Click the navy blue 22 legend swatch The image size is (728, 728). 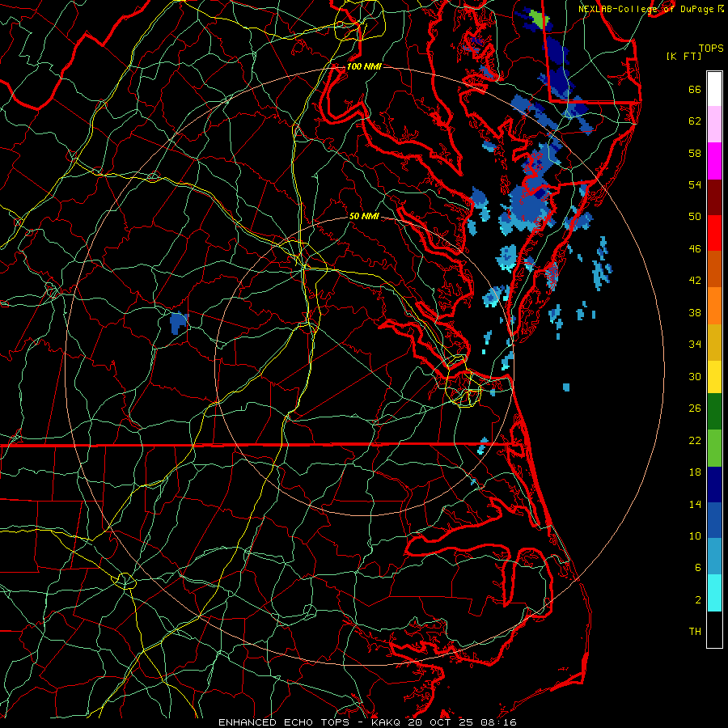(x=714, y=485)
